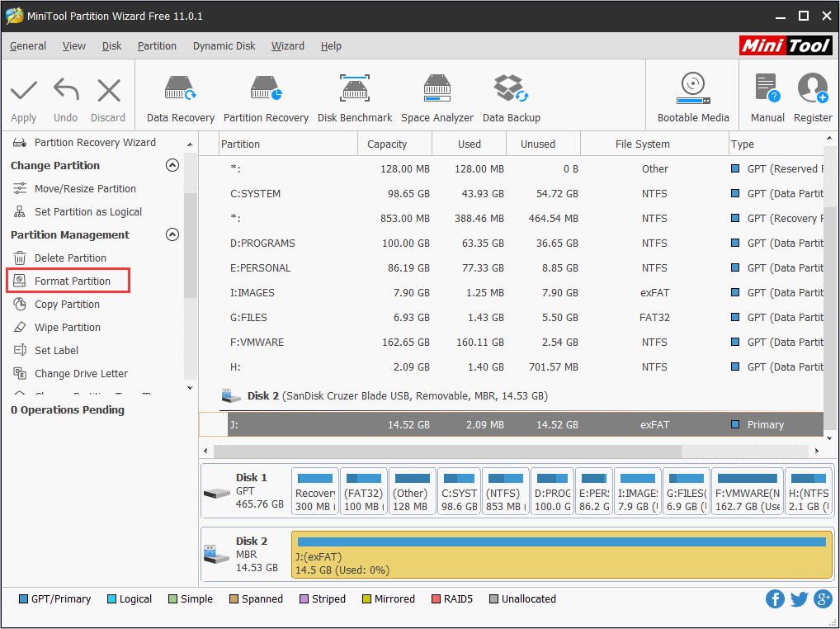The image size is (840, 629).
Task: Open the Partition menu
Action: [x=157, y=46]
